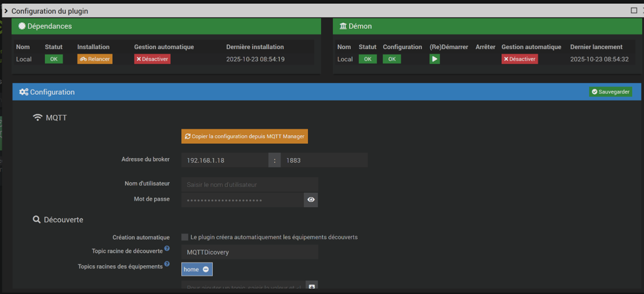Open help for Topic racine de découverte
The width and height of the screenshot is (644, 294).
pyautogui.click(x=167, y=249)
